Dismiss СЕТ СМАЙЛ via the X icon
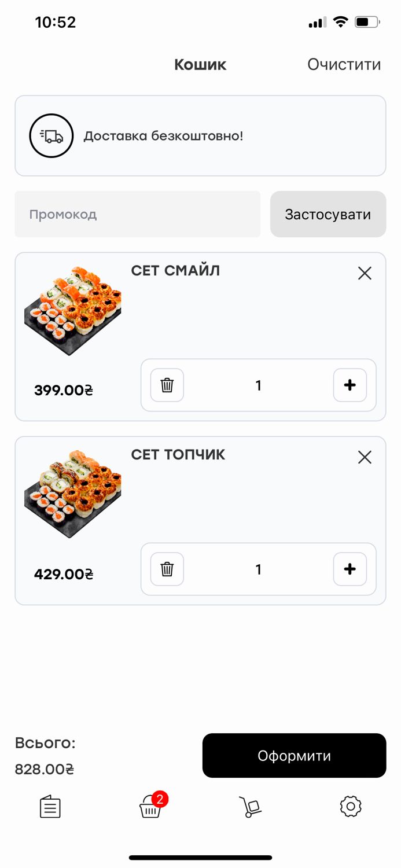The image size is (401, 868). pyautogui.click(x=365, y=273)
